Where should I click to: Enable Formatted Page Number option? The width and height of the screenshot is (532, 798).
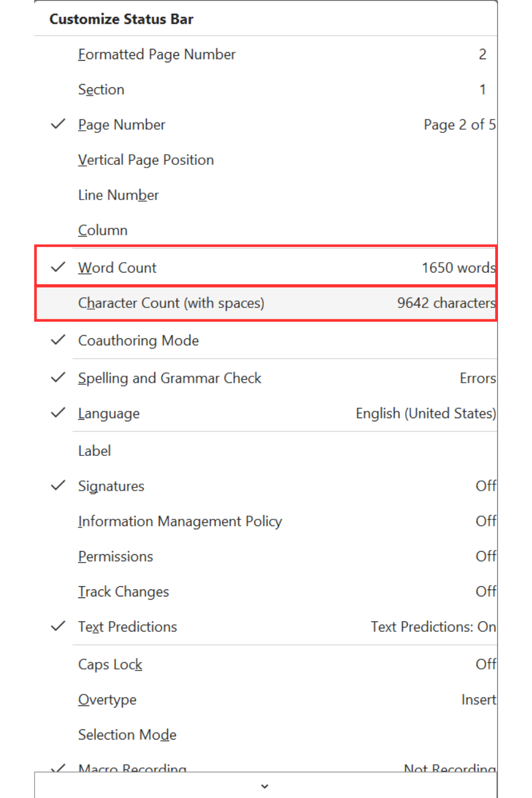pyautogui.click(x=265, y=54)
